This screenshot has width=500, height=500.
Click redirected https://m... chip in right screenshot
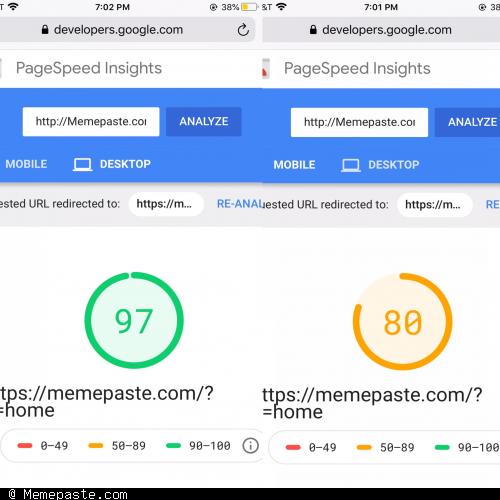(434, 205)
